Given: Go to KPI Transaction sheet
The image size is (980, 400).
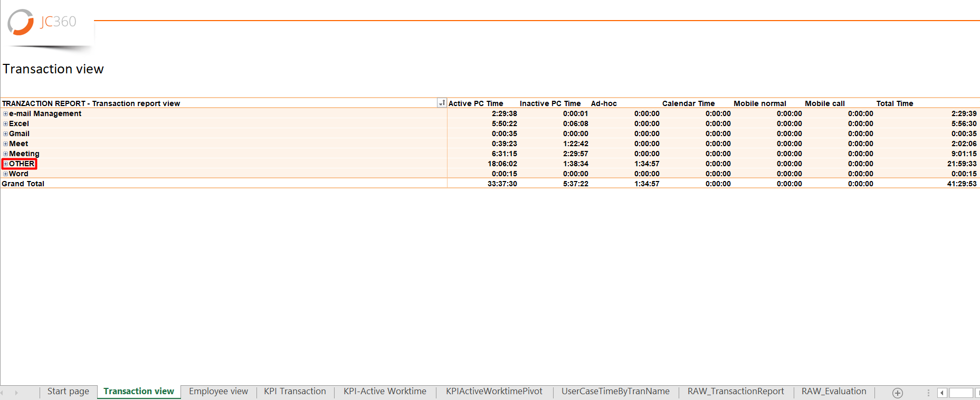Looking at the screenshot, I should pyautogui.click(x=294, y=392).
